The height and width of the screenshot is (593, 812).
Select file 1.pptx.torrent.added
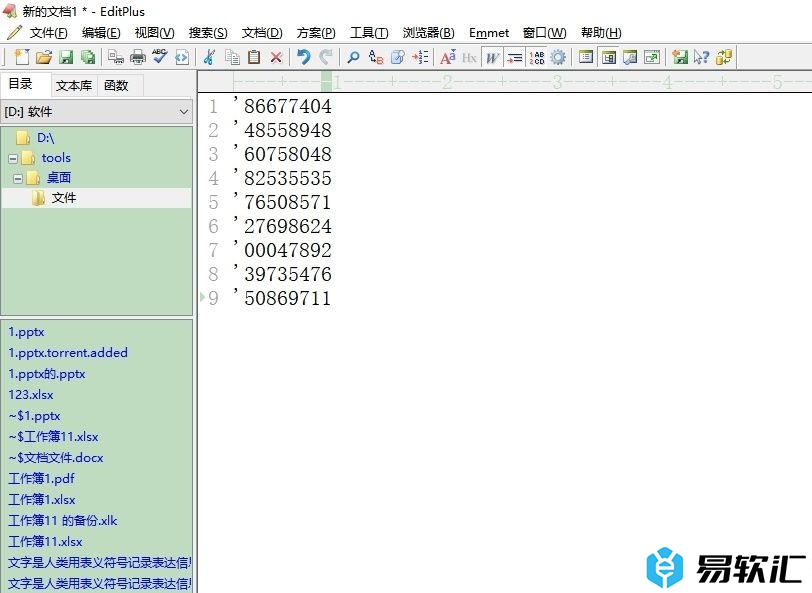tap(68, 352)
